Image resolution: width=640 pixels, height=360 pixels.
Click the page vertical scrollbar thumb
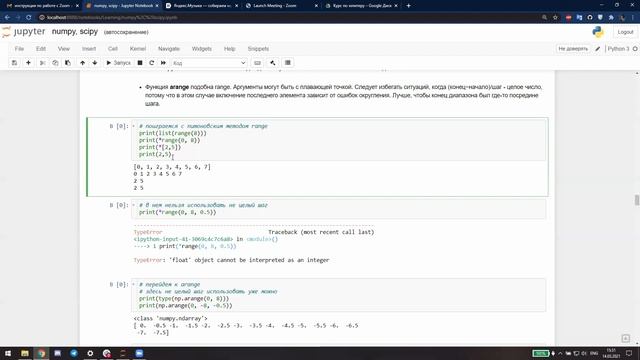[636, 200]
